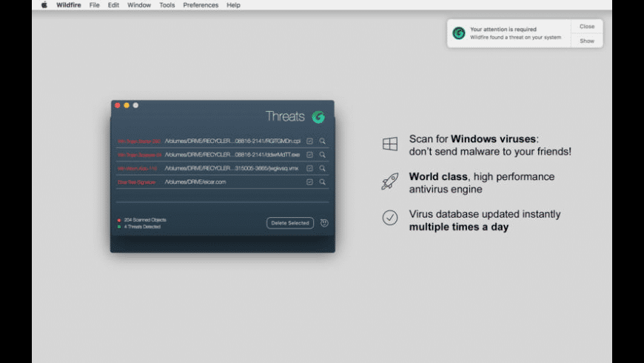
Task: Click the Wildfire logo in the notification
Action: pos(459,33)
